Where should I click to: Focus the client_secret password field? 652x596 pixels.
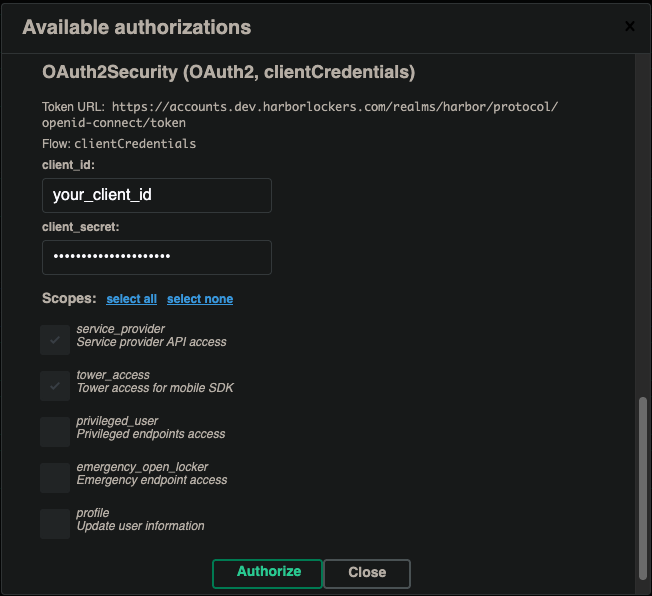pyautogui.click(x=157, y=257)
